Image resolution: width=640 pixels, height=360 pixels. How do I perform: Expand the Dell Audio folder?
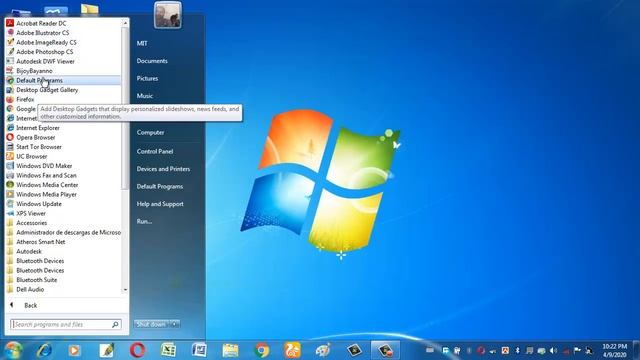tap(63, 289)
